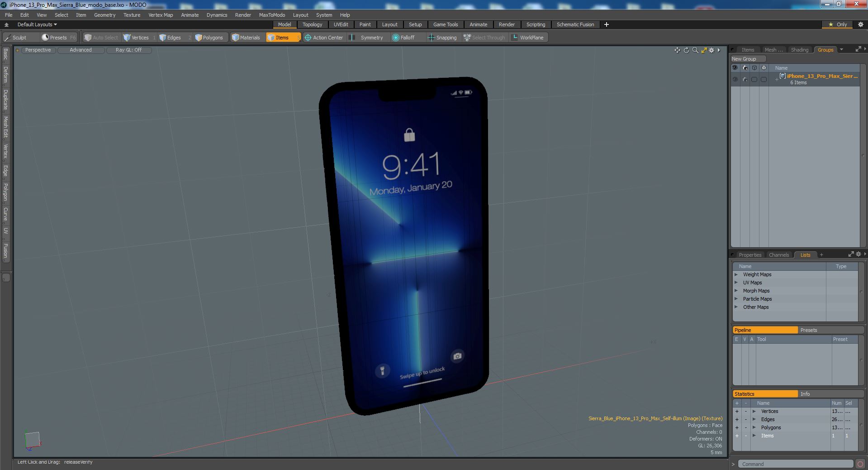Open the Action Center options

324,38
